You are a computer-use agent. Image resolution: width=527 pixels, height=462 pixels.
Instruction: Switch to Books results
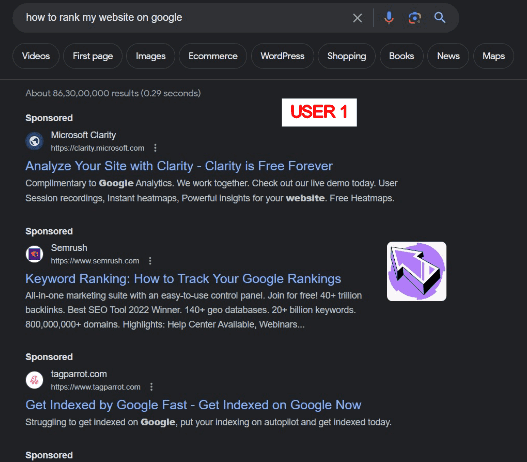pos(402,56)
